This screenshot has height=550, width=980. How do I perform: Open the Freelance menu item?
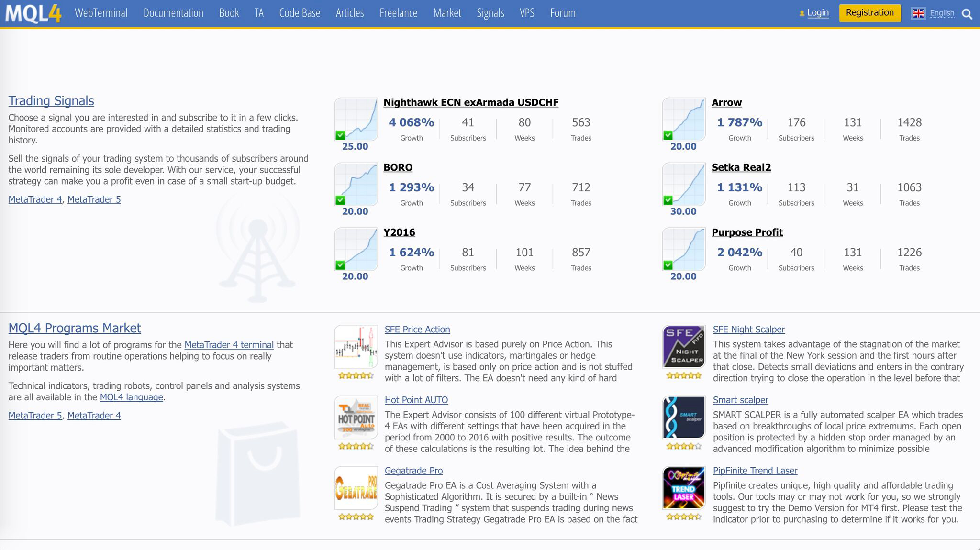click(x=399, y=13)
